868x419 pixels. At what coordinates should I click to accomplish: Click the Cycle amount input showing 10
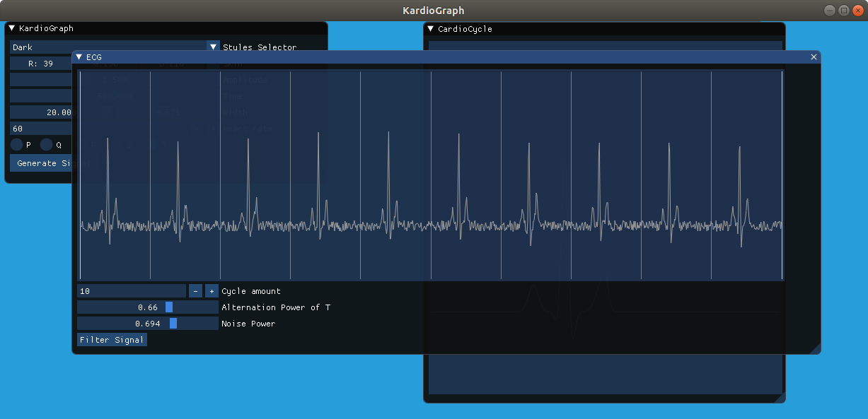point(131,290)
